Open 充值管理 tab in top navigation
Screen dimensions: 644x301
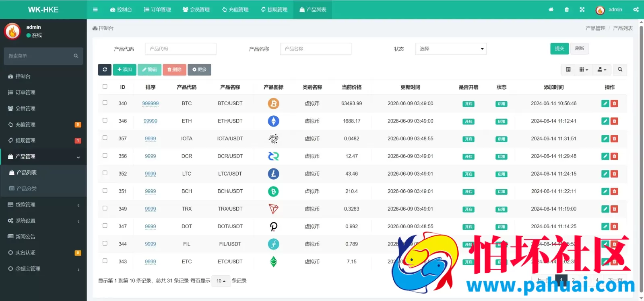235,10
